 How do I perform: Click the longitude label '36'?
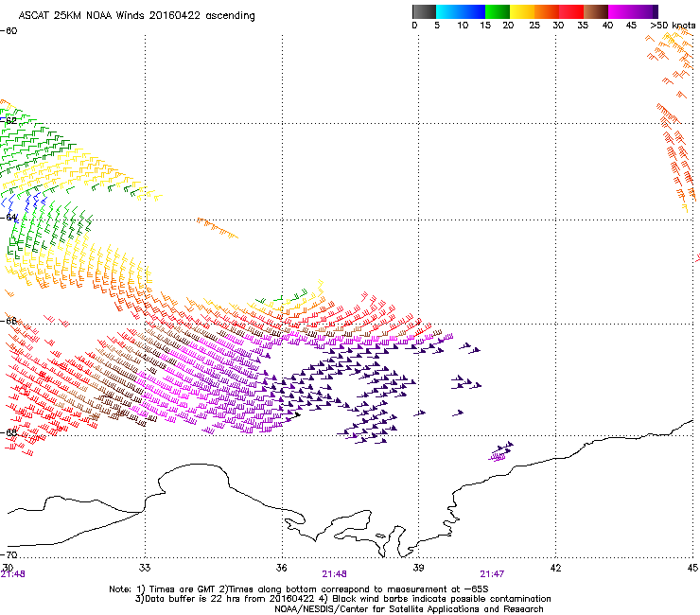(x=281, y=568)
